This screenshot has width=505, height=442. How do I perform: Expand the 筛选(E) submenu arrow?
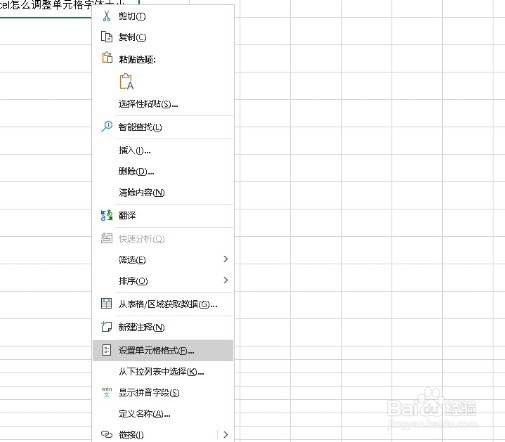click(226, 259)
